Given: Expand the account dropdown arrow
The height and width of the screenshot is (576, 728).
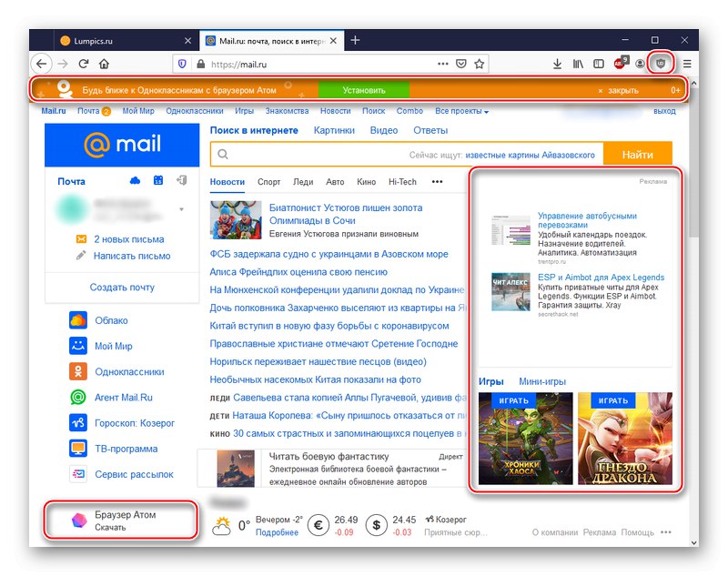Looking at the screenshot, I should click(181, 210).
